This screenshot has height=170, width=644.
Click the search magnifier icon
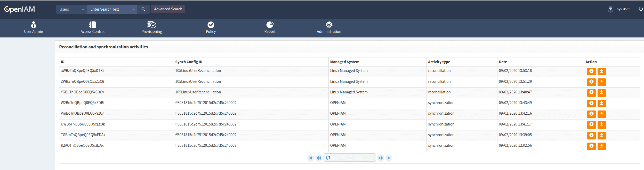(143, 9)
